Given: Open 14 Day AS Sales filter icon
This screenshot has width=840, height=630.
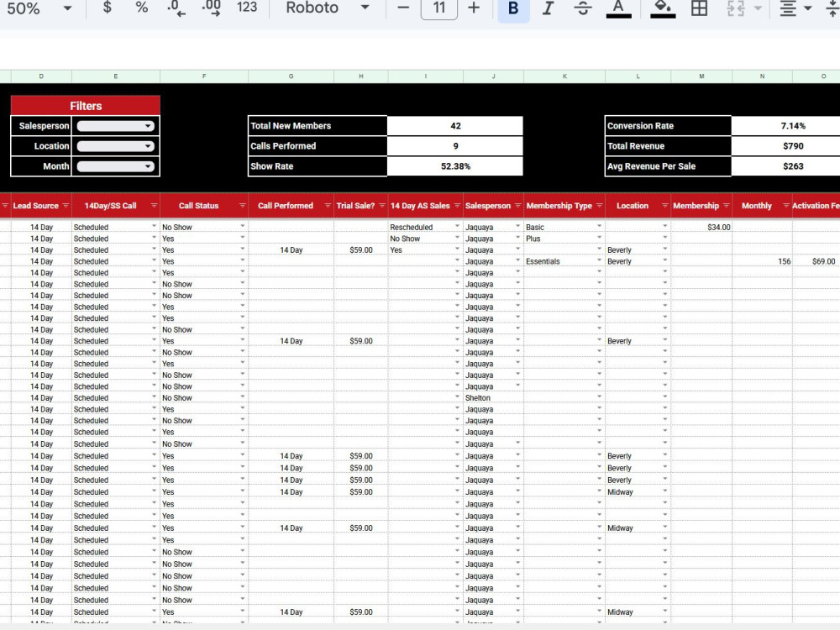Looking at the screenshot, I should [x=457, y=206].
